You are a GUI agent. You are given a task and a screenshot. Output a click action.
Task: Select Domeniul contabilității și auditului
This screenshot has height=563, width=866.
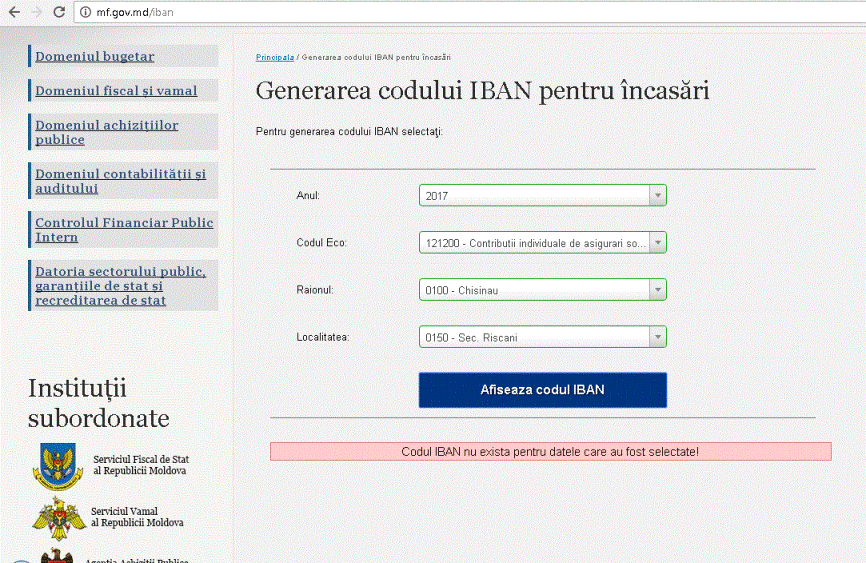tap(120, 181)
